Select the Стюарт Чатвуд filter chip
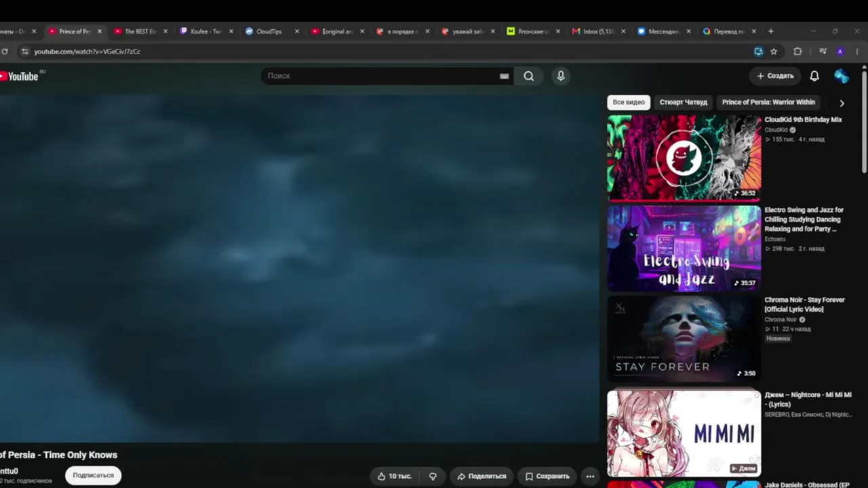Image resolution: width=868 pixels, height=488 pixels. (684, 102)
